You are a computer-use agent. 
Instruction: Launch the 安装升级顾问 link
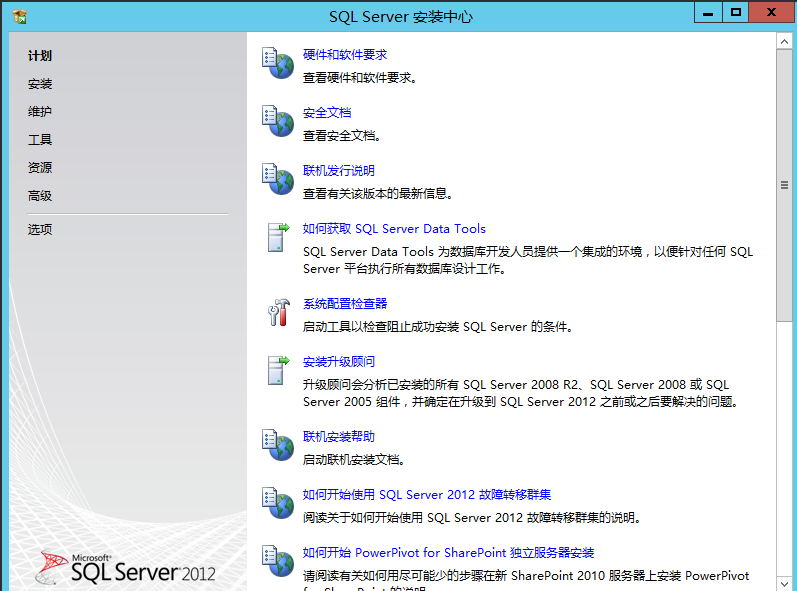(x=339, y=362)
